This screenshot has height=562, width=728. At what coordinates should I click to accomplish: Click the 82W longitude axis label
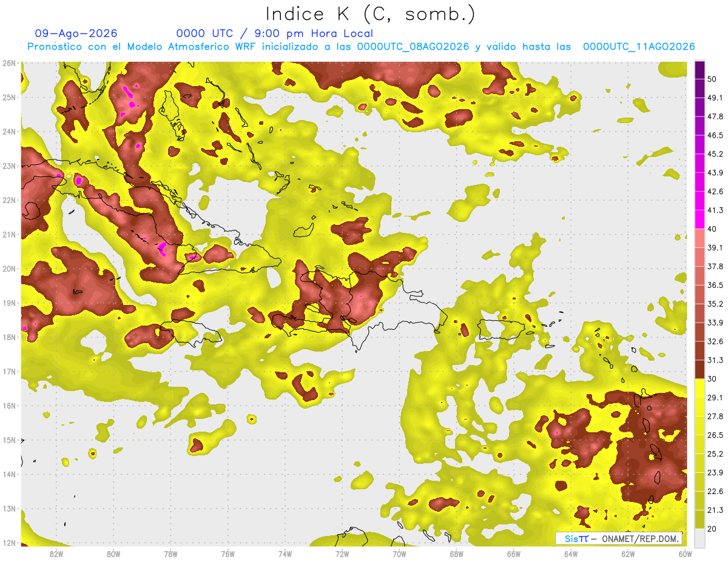pyautogui.click(x=56, y=554)
